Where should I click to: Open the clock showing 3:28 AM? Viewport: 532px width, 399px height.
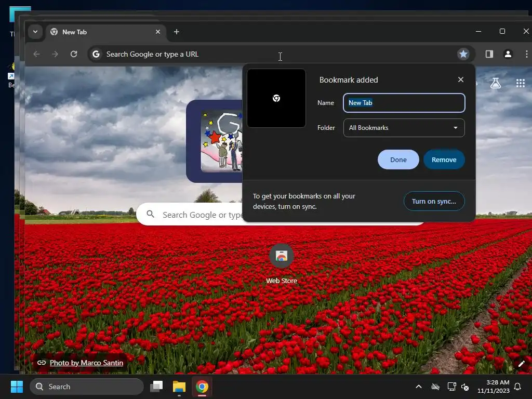[x=494, y=387]
